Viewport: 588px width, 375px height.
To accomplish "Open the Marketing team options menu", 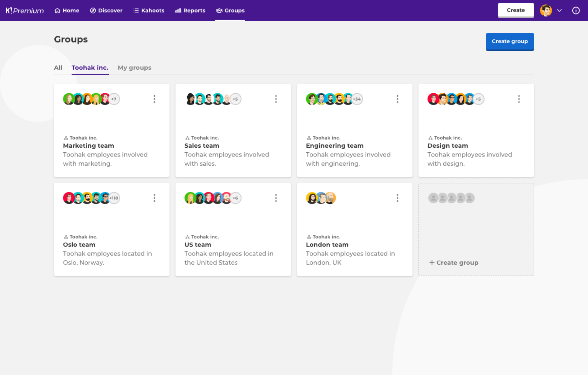I will 154,99.
